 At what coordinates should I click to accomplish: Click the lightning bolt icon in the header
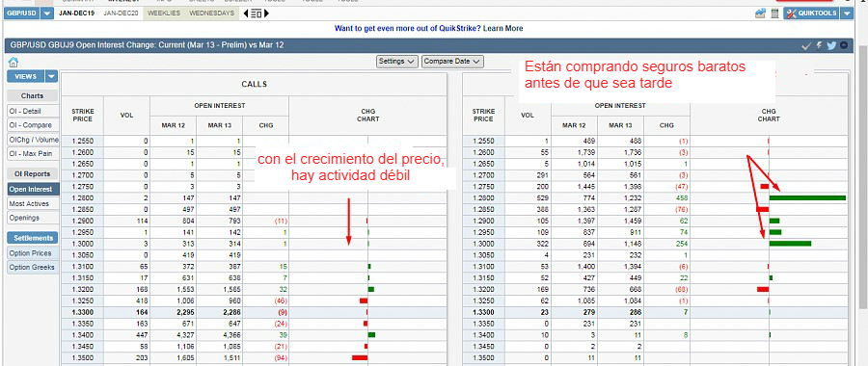click(x=820, y=45)
